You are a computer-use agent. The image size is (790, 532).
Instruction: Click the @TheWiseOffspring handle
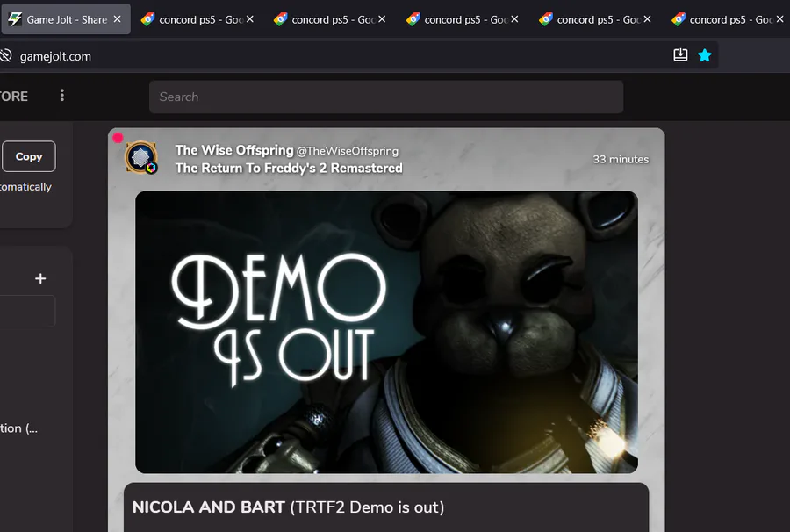tap(348, 151)
